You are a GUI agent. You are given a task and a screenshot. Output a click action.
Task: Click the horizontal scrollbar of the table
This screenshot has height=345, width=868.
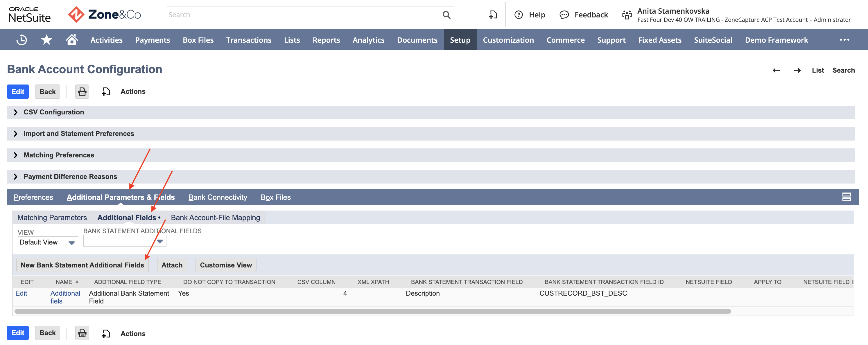coord(372,311)
